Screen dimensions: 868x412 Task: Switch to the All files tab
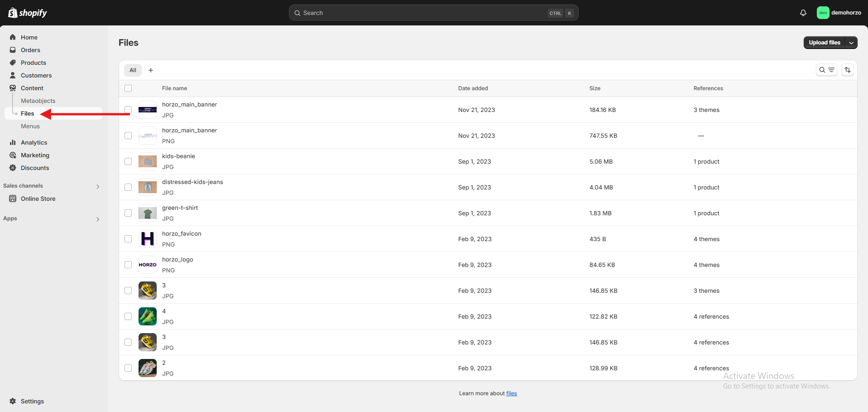point(133,70)
